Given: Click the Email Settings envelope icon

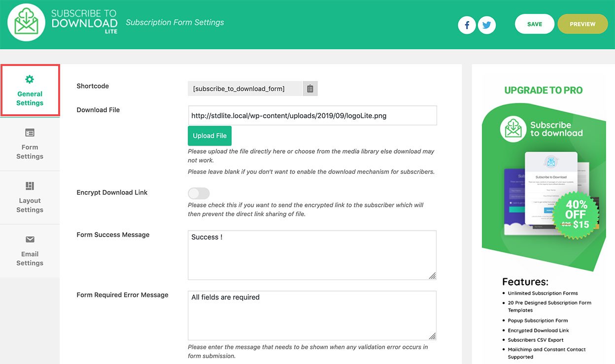Looking at the screenshot, I should (30, 239).
